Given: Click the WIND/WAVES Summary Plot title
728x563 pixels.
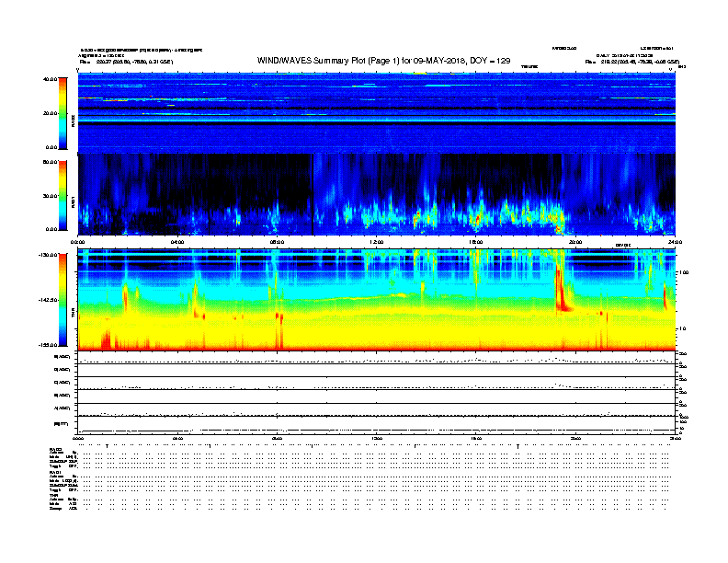Looking at the screenshot, I should click(383, 61).
